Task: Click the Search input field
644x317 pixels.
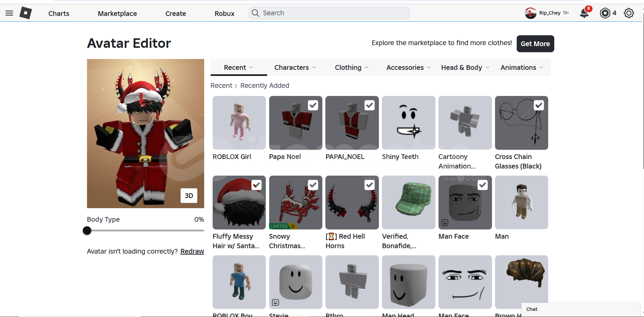Action: (329, 13)
